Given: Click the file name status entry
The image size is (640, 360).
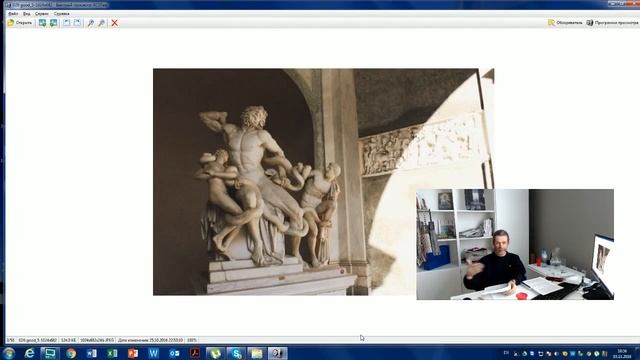Looking at the screenshot, I should tap(38, 340).
